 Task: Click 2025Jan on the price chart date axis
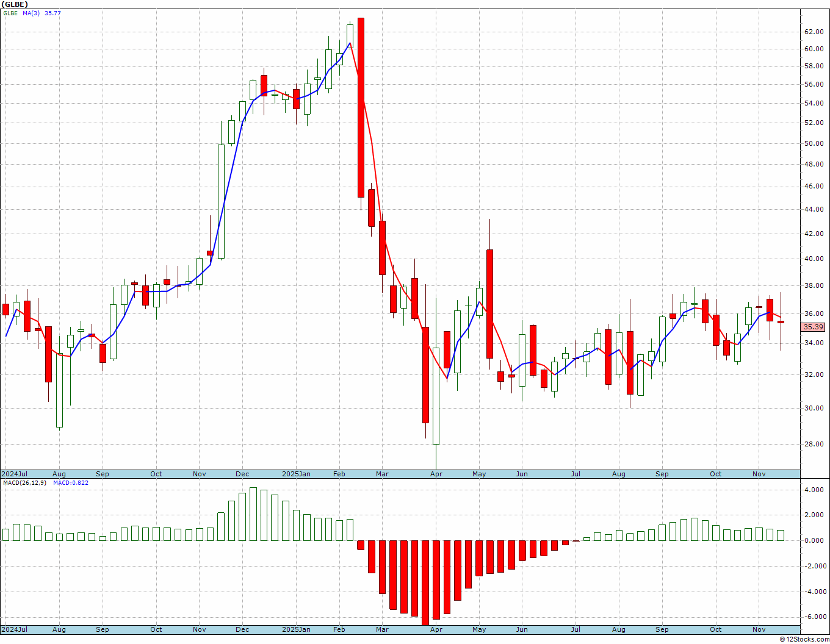click(297, 474)
